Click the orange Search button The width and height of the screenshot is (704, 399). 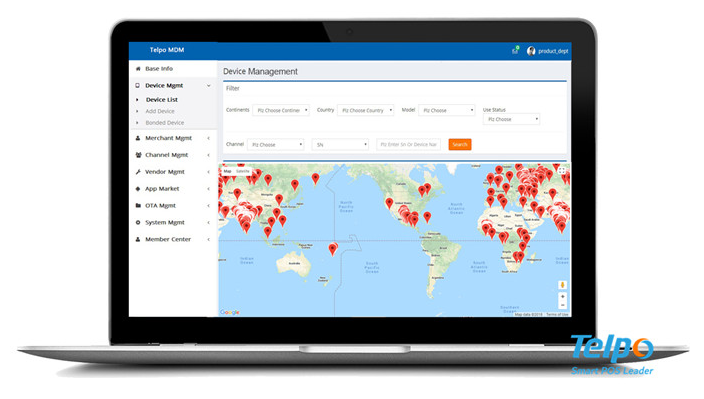point(460,145)
